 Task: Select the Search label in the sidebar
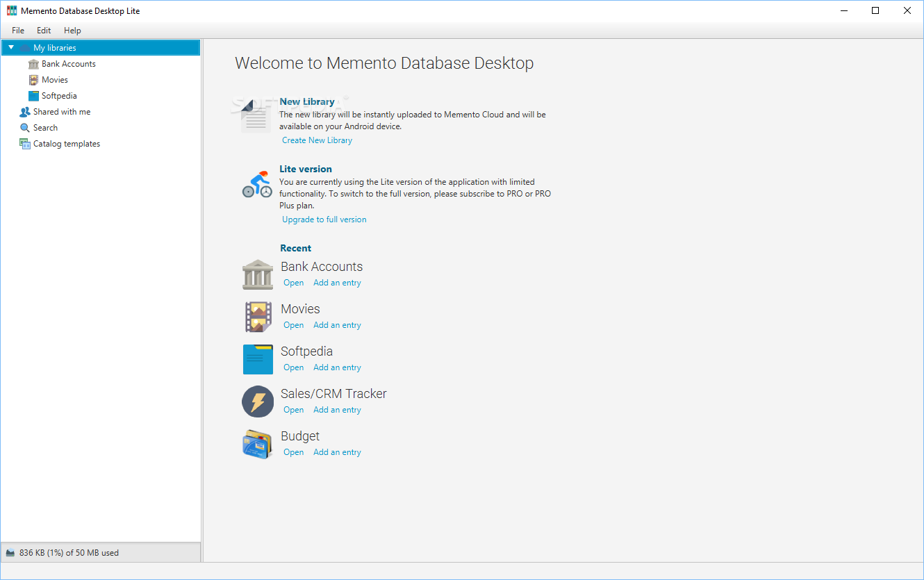(x=45, y=128)
